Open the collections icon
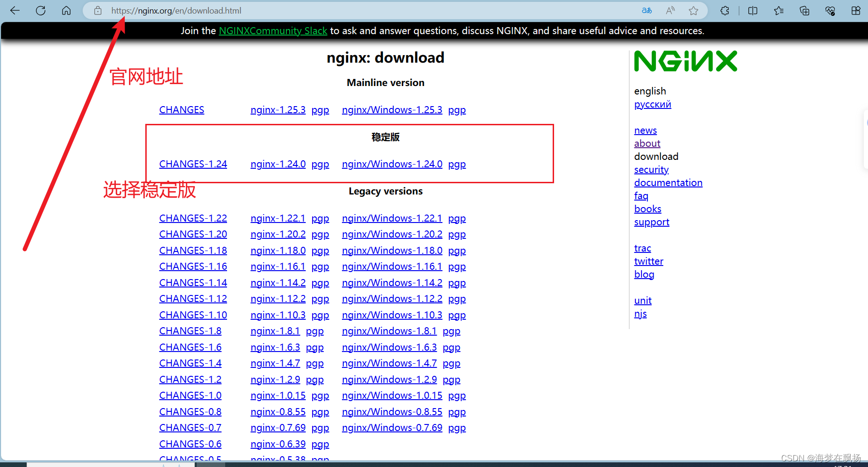Screen dimensions: 868x467 (804, 10)
